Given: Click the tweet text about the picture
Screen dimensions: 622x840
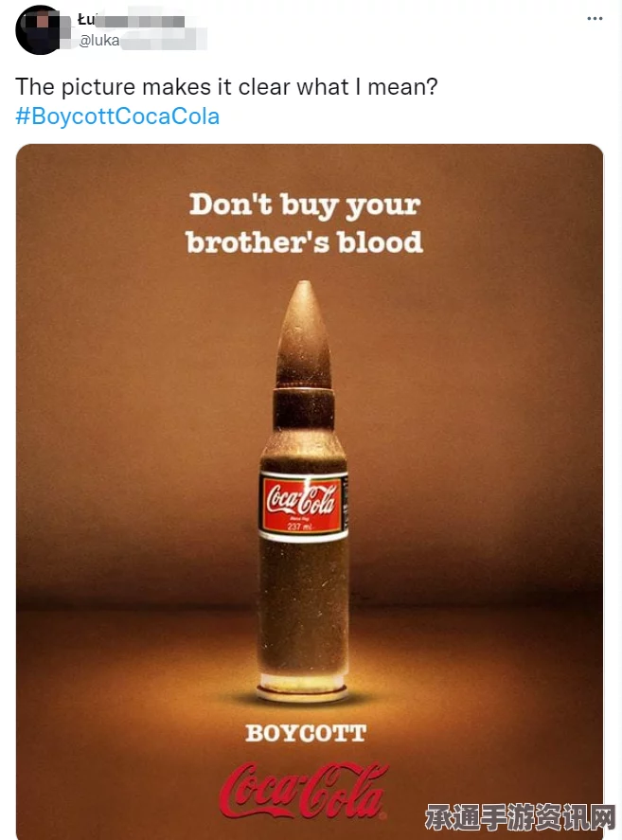Looking at the screenshot, I should (x=226, y=87).
